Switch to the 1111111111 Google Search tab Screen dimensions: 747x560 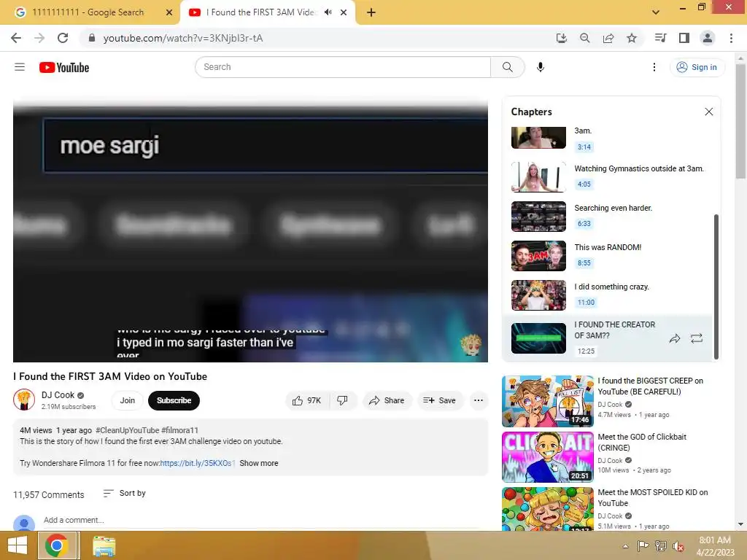88,12
